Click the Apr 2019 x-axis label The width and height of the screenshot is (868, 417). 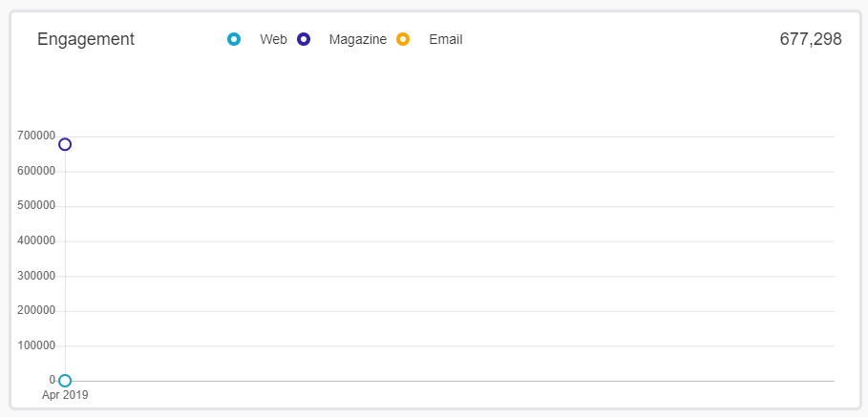pyautogui.click(x=65, y=395)
